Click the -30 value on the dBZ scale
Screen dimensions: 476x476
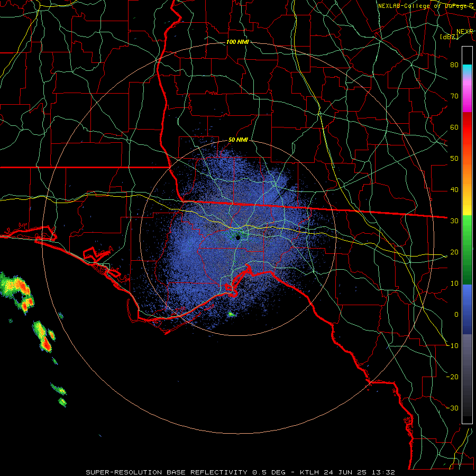(453, 408)
